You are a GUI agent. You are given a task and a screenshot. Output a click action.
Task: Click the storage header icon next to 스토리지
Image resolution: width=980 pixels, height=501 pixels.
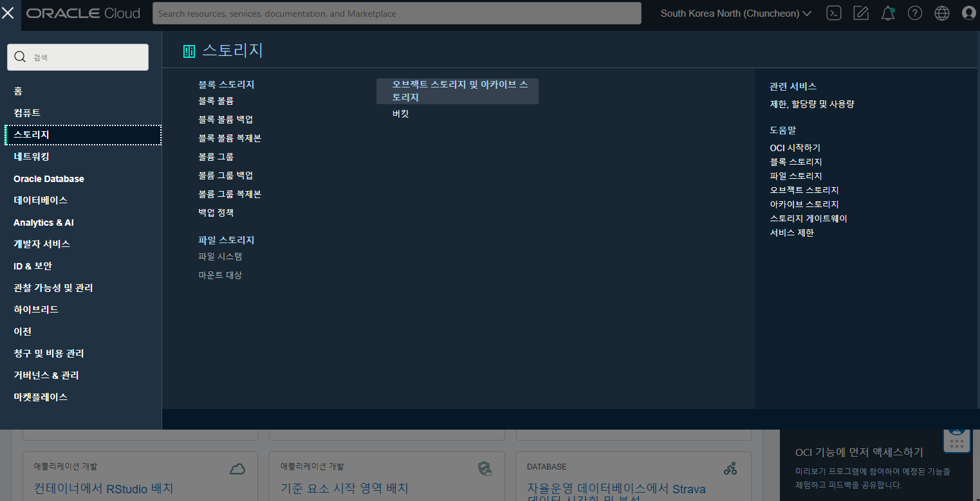189,51
